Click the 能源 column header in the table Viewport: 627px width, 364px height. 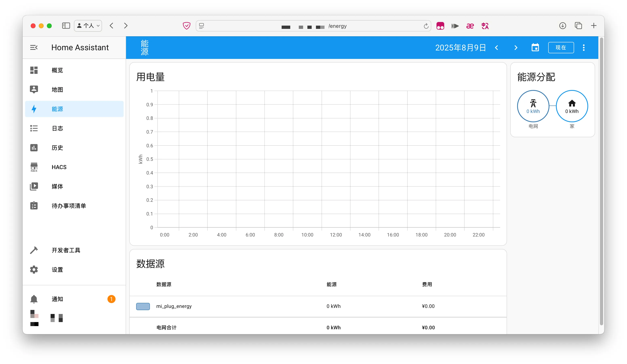(332, 285)
